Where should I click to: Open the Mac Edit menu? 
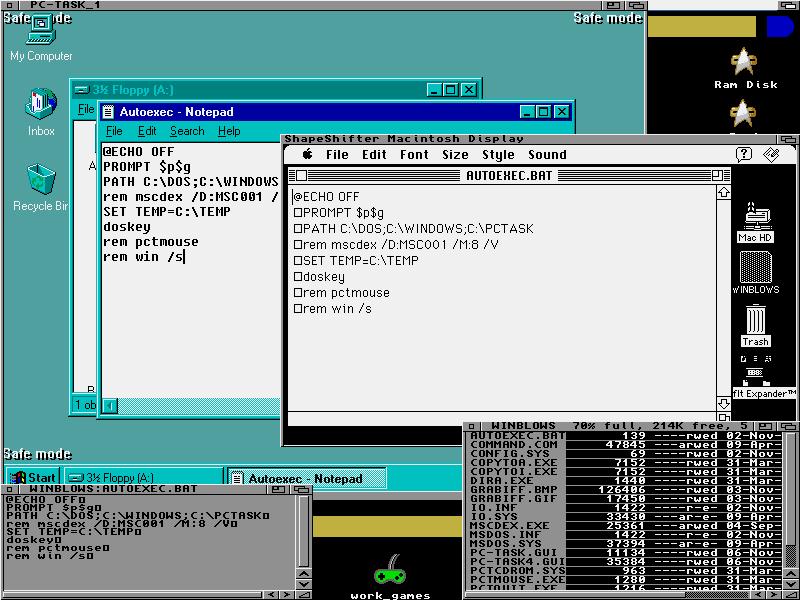pos(374,155)
